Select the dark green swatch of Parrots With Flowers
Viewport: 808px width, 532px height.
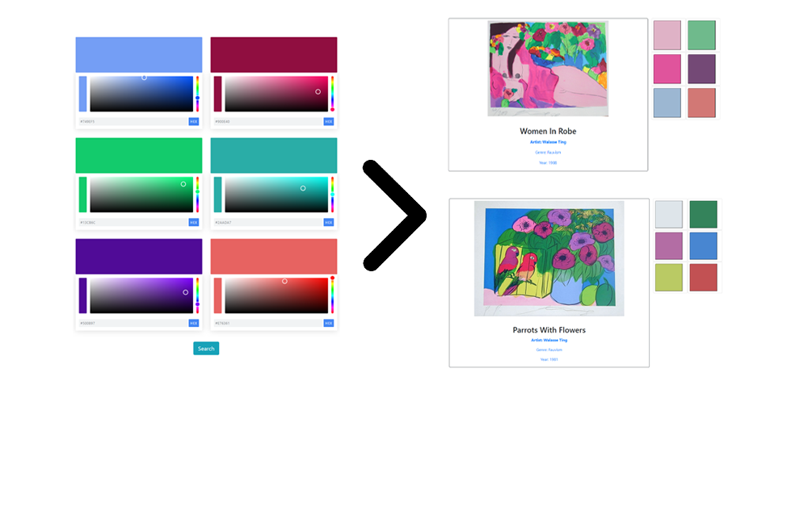click(704, 214)
